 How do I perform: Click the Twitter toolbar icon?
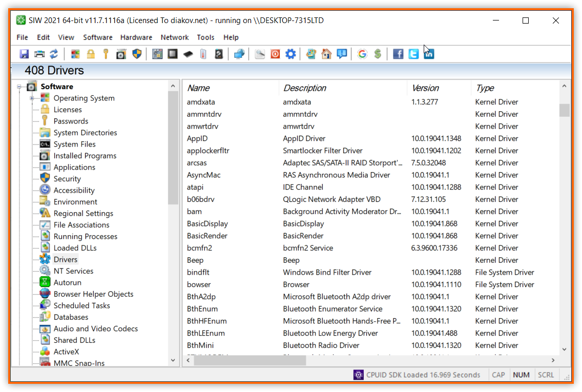tap(413, 54)
